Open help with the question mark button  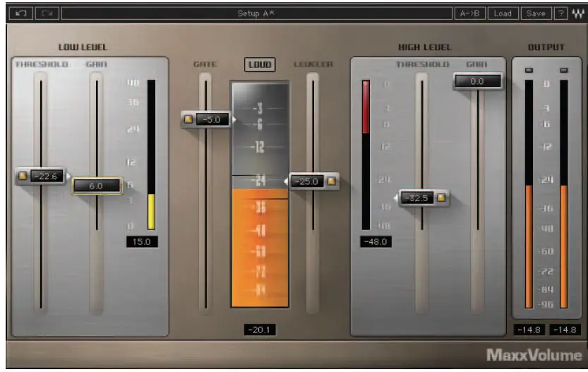tap(561, 13)
